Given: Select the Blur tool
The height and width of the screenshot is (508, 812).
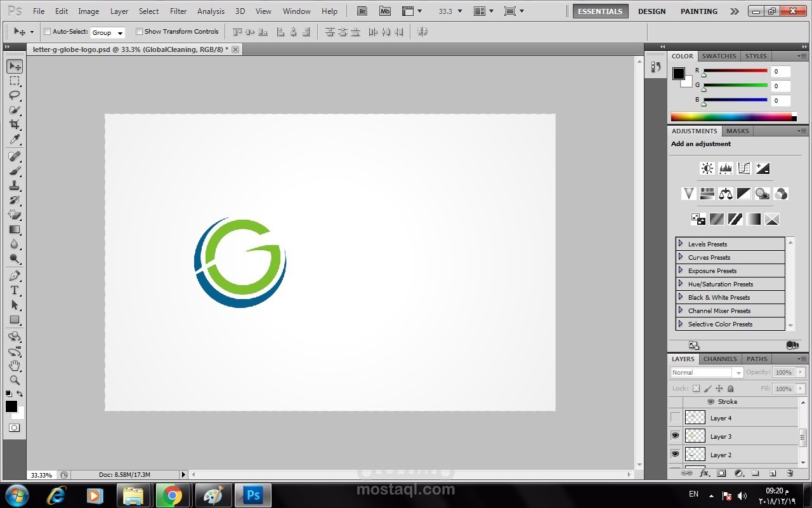Looking at the screenshot, I should (15, 244).
